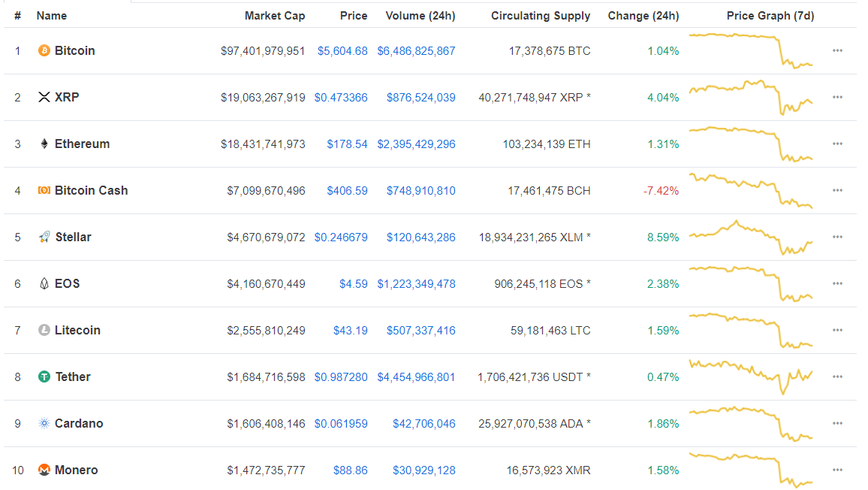Screen dimensions: 868x490
Task: Open the three-dot menu for EOS row
Action: pyautogui.click(x=837, y=284)
